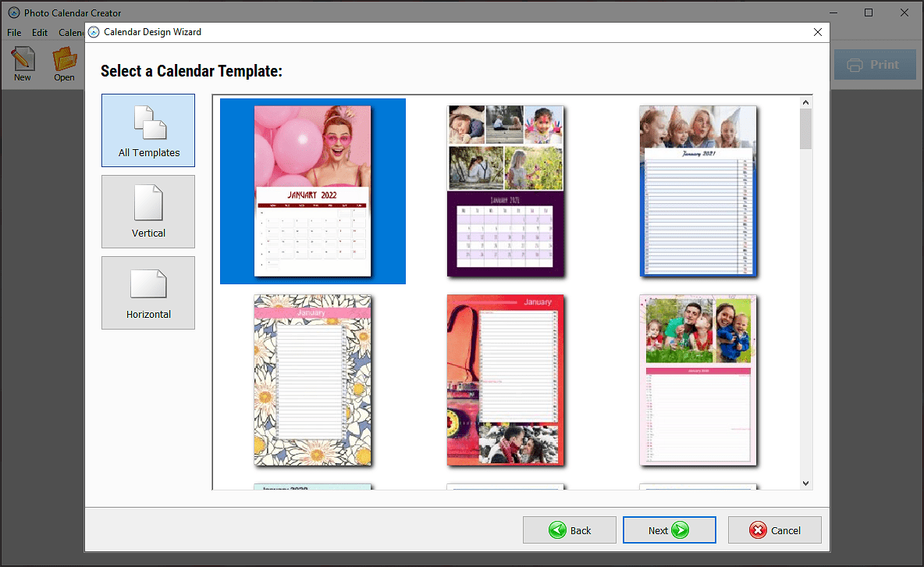Select the Vertical templates category
Image resolution: width=924 pixels, height=567 pixels.
pos(148,211)
